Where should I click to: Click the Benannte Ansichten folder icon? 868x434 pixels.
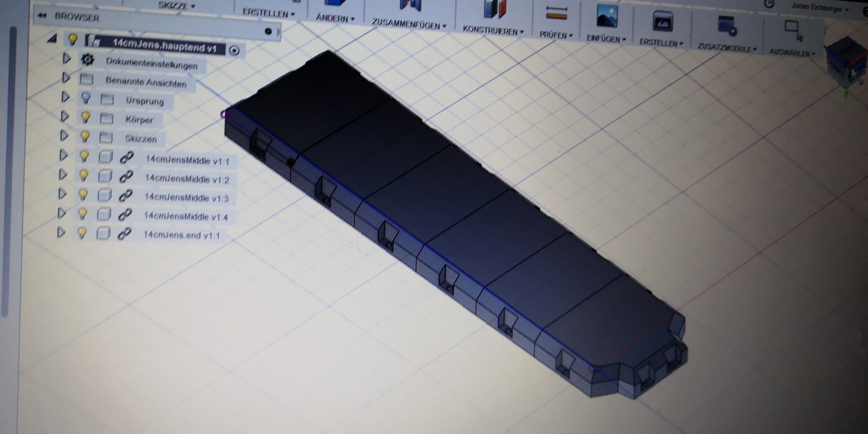point(87,79)
